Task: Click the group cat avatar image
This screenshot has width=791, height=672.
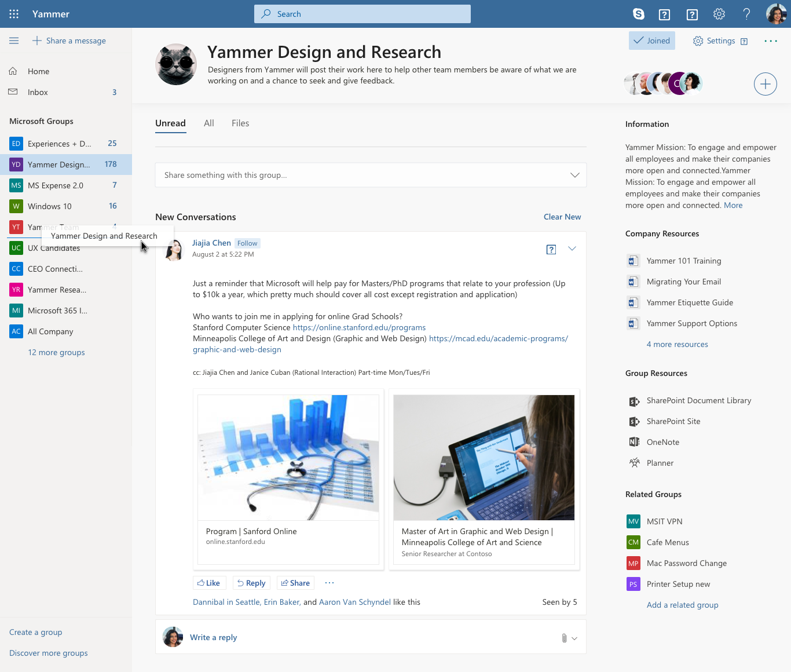Action: coord(176,64)
